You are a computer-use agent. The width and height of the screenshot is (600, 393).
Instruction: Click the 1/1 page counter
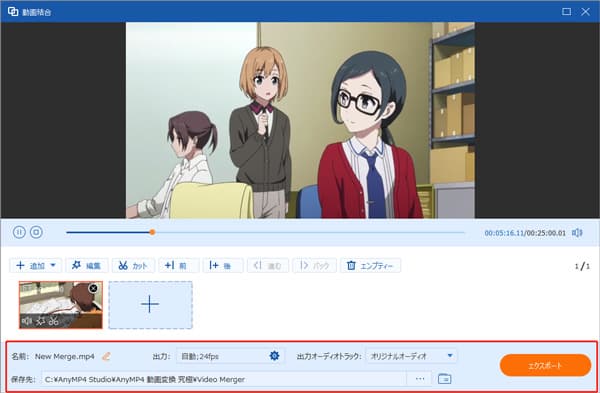click(582, 266)
